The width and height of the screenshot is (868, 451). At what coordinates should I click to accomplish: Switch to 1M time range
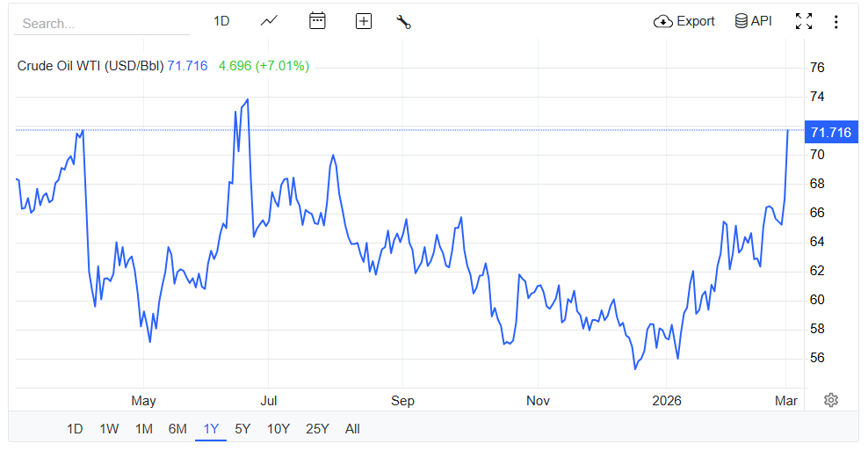[x=144, y=429]
